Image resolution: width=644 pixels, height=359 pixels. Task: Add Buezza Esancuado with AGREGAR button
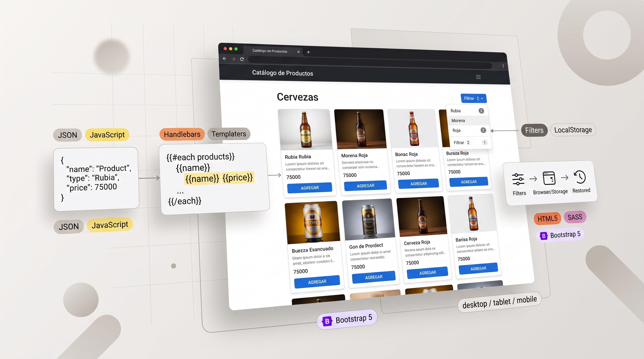[317, 282]
